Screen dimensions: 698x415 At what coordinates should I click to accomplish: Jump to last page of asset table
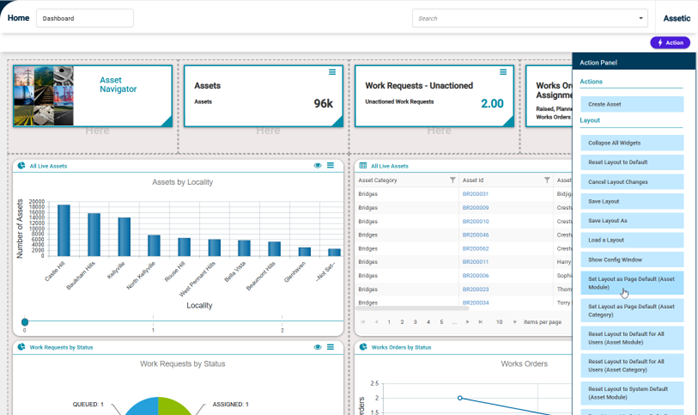[480, 321]
